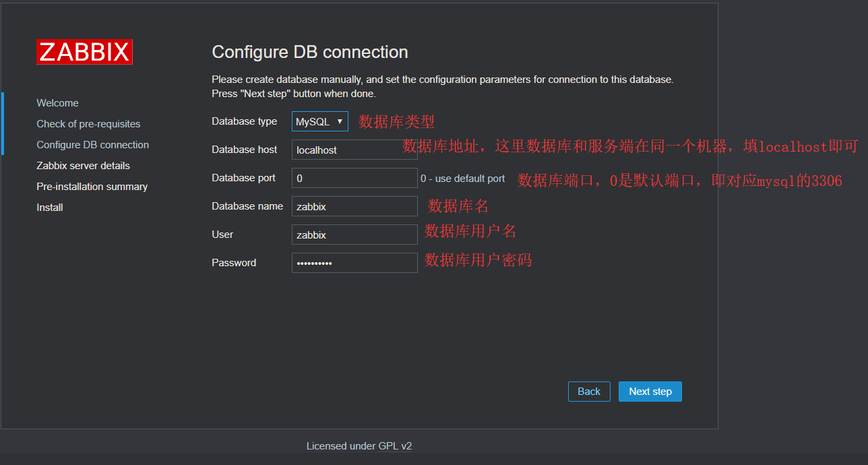Select Check of pre-requisites step
The height and width of the screenshot is (465, 868).
(x=88, y=124)
